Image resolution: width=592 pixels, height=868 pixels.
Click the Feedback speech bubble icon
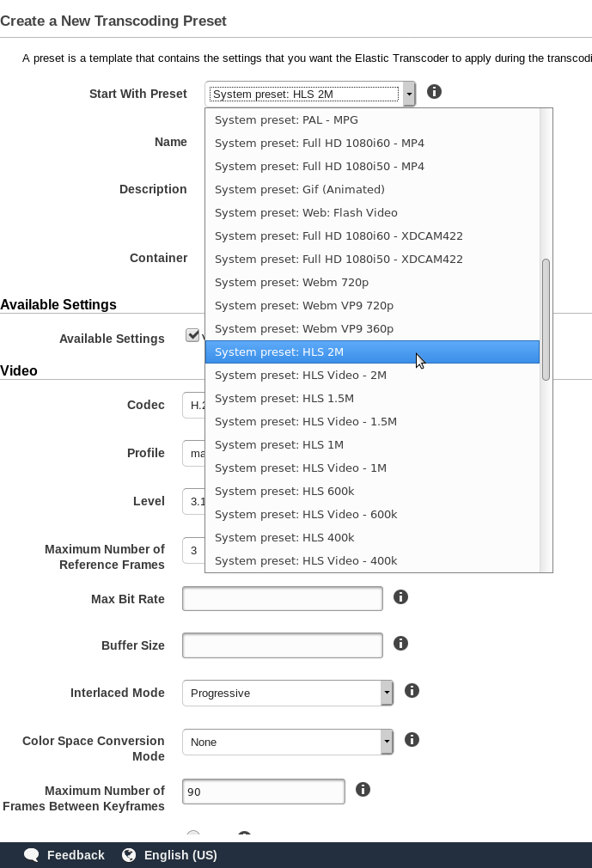coord(32,855)
